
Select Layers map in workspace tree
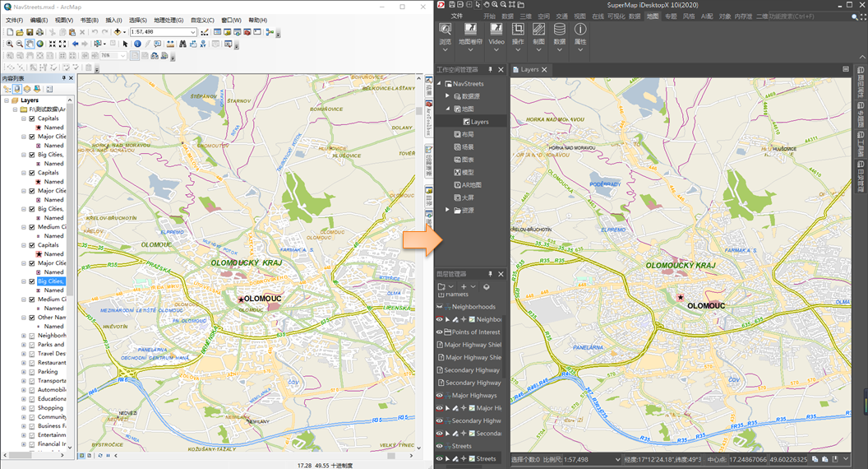pos(478,122)
